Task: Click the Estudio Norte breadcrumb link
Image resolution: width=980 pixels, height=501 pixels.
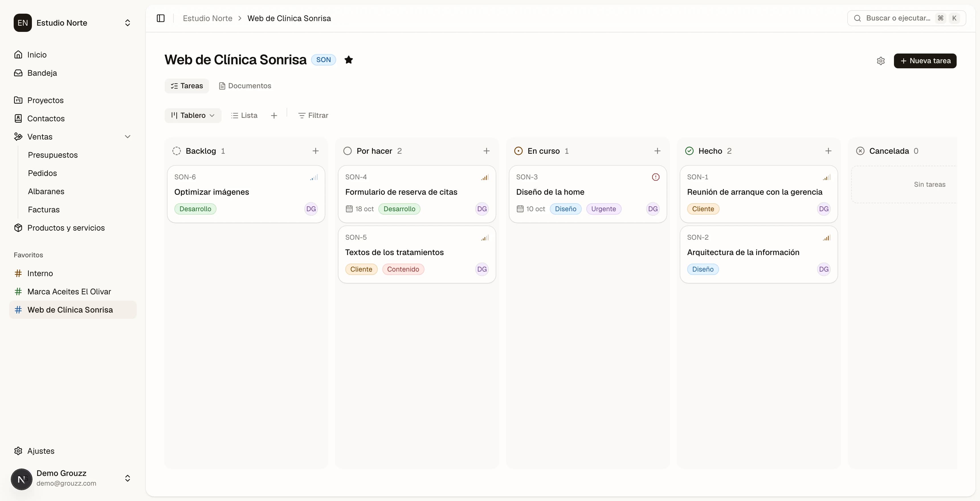Action: coord(207,18)
